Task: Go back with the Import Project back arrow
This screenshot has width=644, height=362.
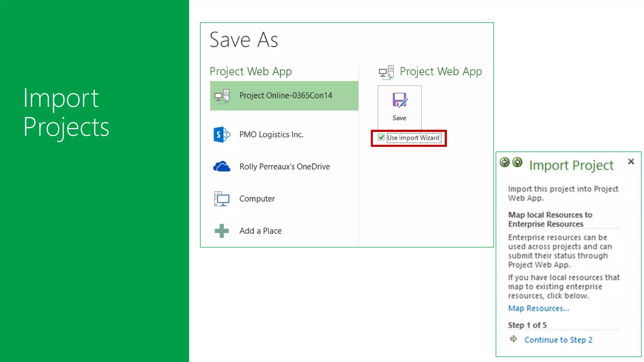Action: 505,162
